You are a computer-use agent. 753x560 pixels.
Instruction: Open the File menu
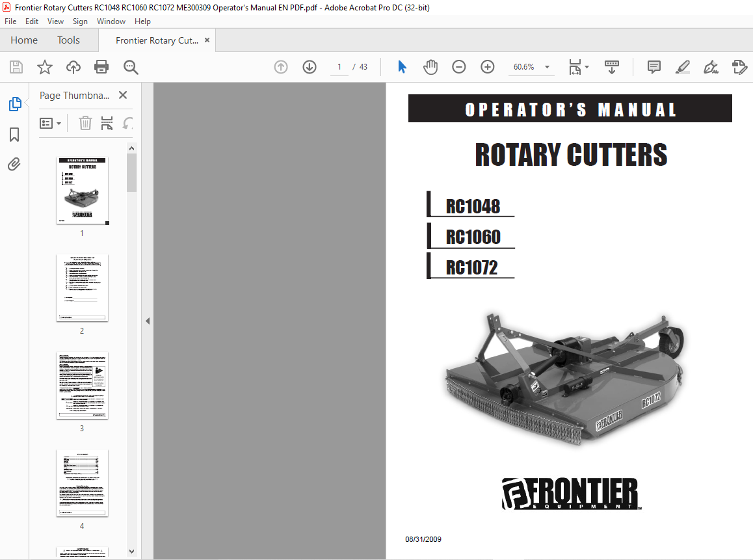10,21
